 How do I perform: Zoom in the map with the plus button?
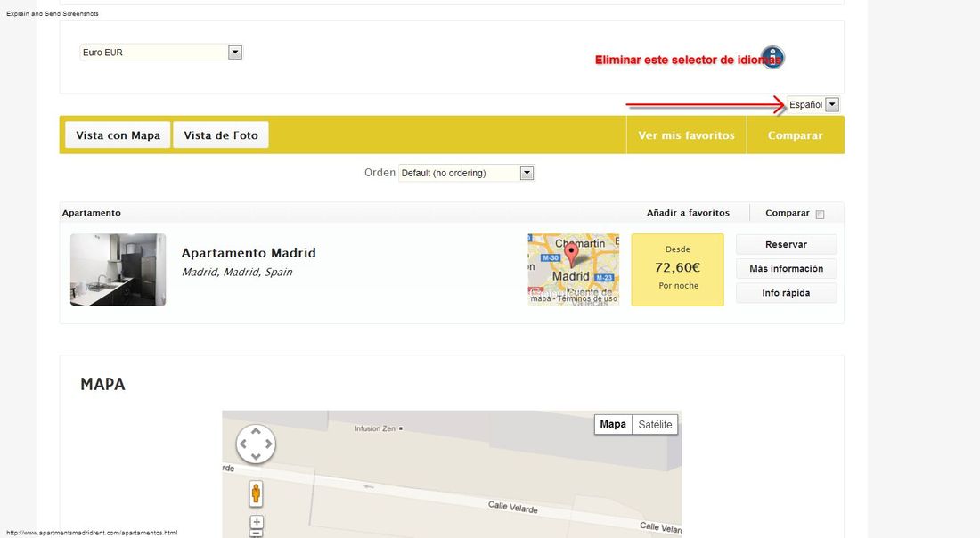[257, 522]
